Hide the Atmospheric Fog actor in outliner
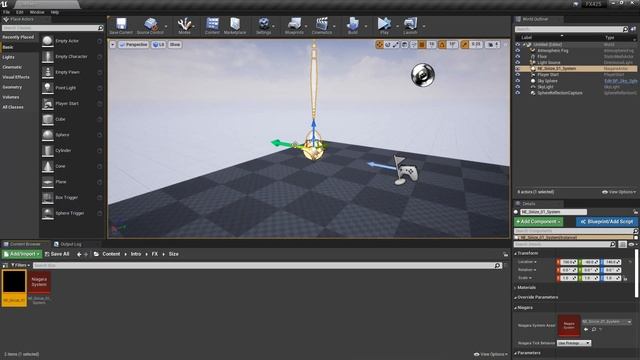640x360 pixels. [x=518, y=51]
